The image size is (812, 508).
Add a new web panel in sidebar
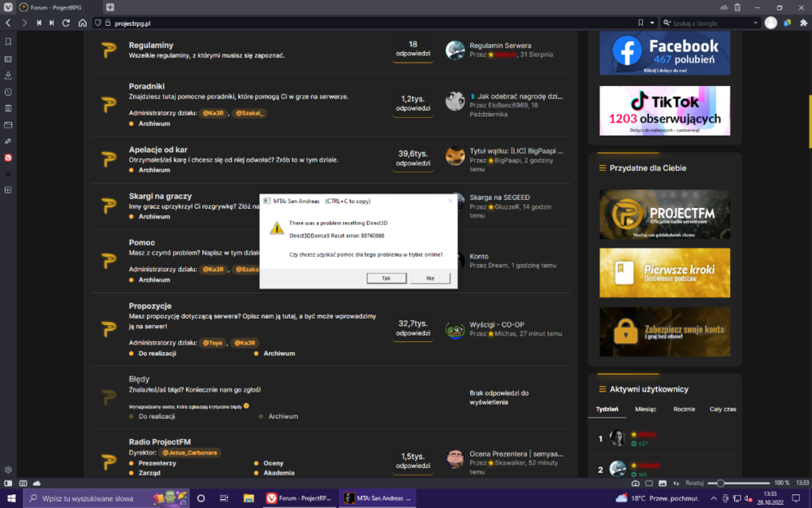(x=8, y=190)
